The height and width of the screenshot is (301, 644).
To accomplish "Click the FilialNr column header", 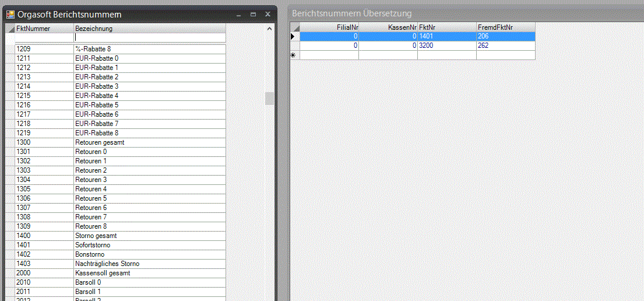I will point(329,27).
